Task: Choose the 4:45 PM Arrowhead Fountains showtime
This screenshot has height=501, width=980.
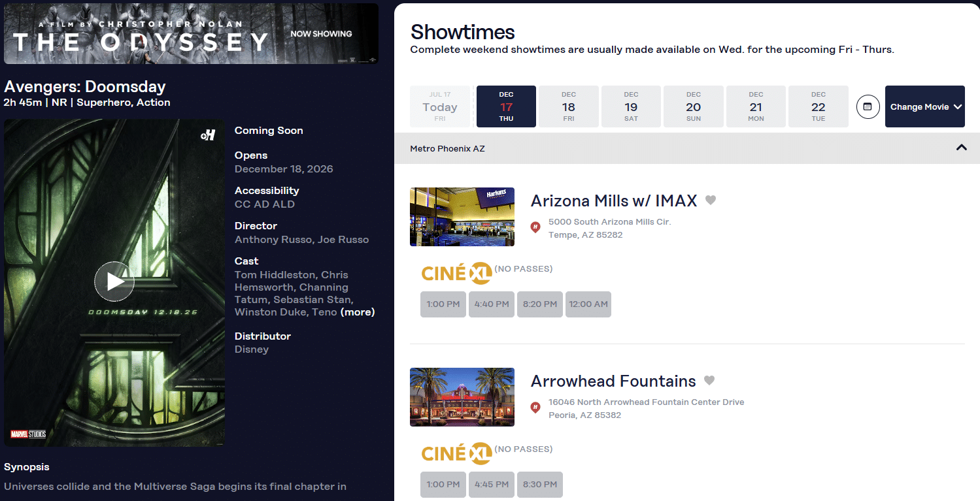Action: point(492,485)
